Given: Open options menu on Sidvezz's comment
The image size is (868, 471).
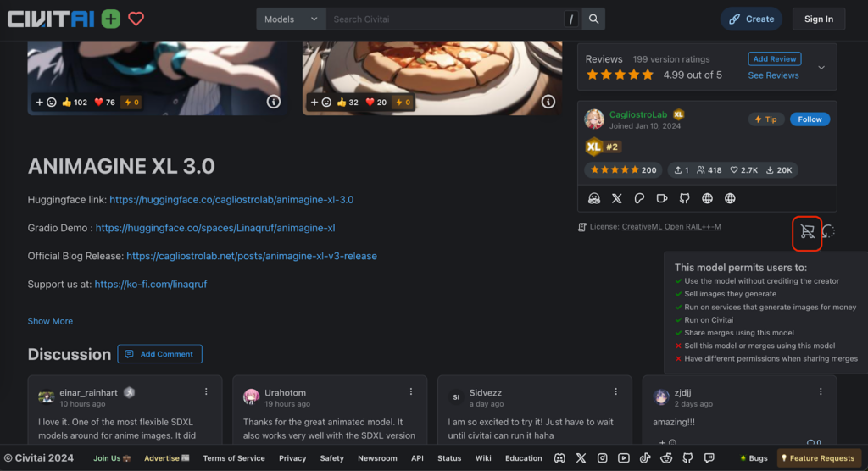Looking at the screenshot, I should 616,391.
